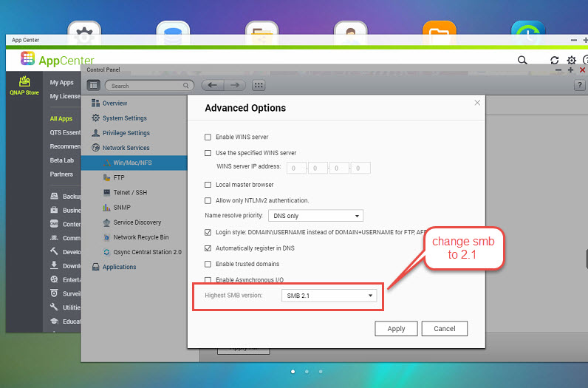The height and width of the screenshot is (388, 588).
Task: Go to third desktop page dot
Action: (x=321, y=372)
